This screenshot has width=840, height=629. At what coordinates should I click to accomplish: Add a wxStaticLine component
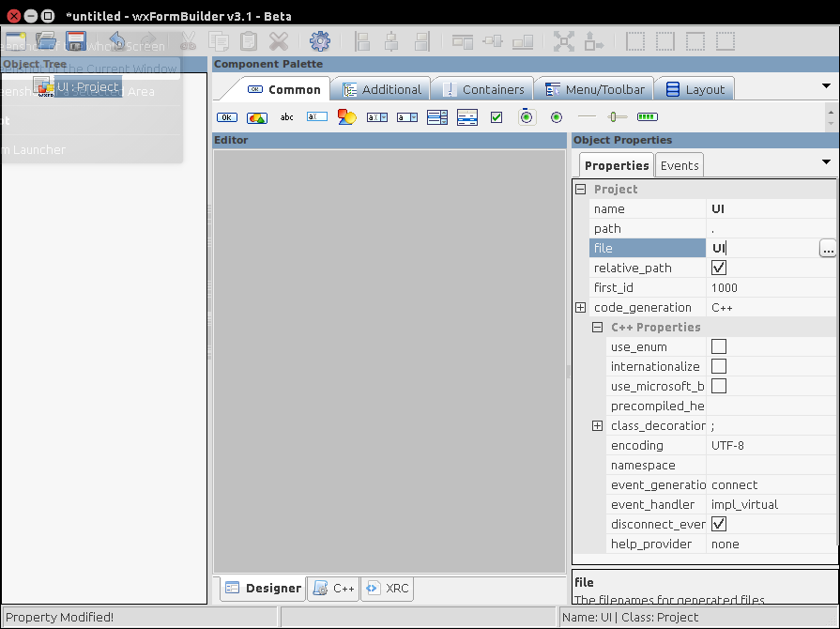[587, 116]
